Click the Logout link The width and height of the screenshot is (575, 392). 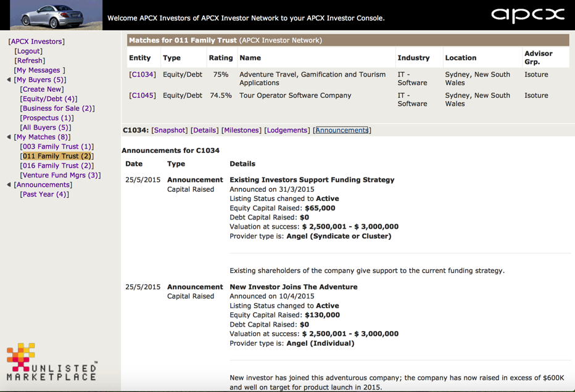point(28,51)
